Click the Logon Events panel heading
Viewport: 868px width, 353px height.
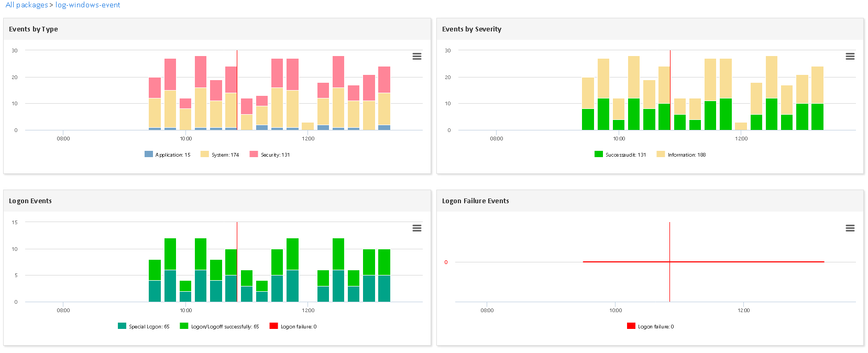click(x=30, y=201)
